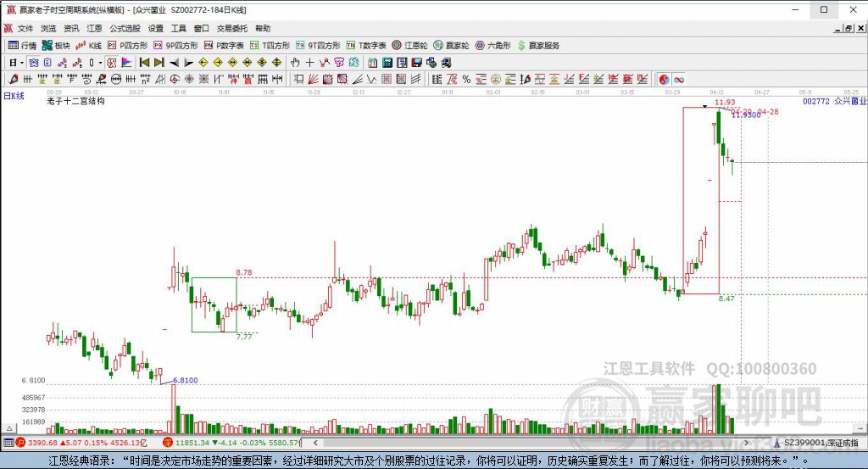This screenshot has height=469, width=868.
Task: Open the 9P四方形 tool
Action: click(175, 46)
